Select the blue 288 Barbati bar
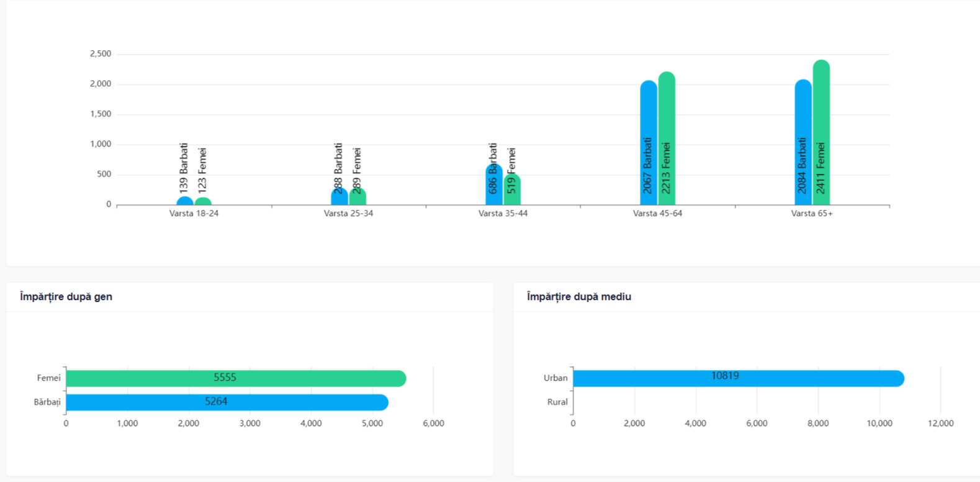The height and width of the screenshot is (482, 980). point(339,198)
